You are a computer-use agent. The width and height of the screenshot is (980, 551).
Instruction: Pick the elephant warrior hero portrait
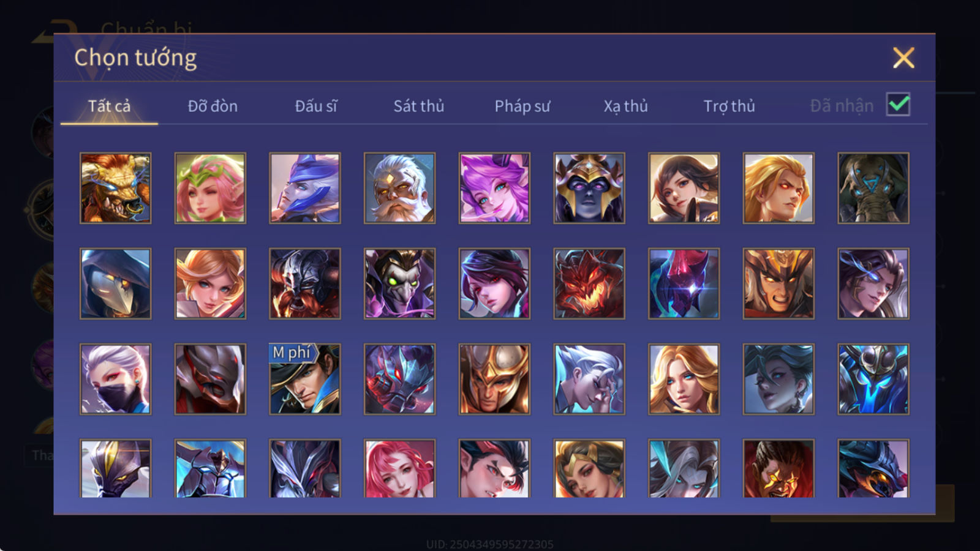tap(873, 188)
